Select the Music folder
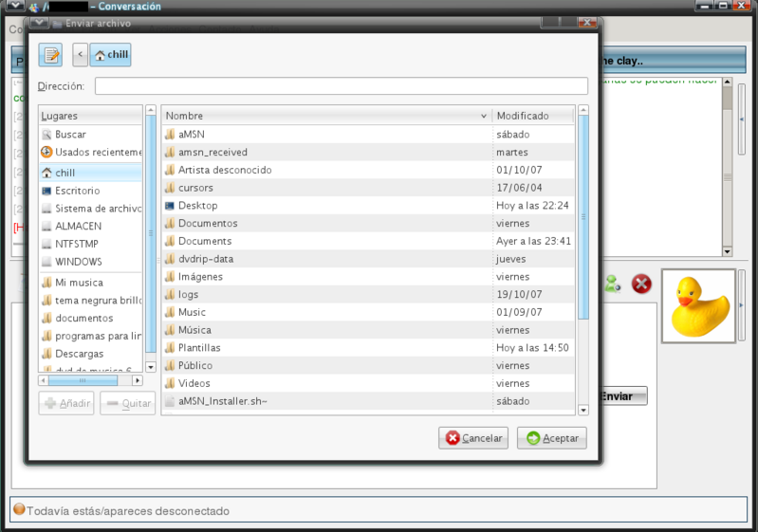Viewport: 758px width, 532px height. click(326, 312)
